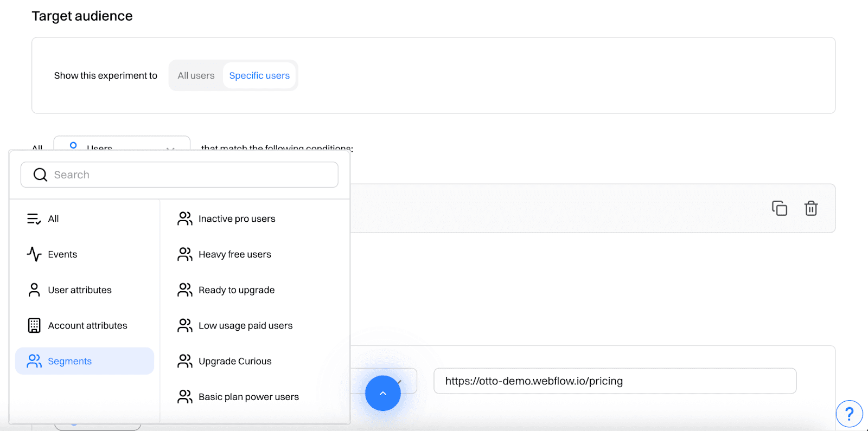This screenshot has height=431, width=868.
Task: Filter by the Events category
Action: point(85,254)
